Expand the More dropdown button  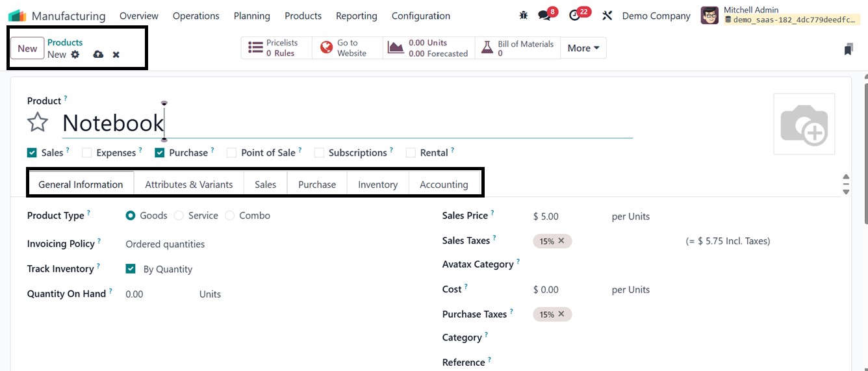point(583,48)
